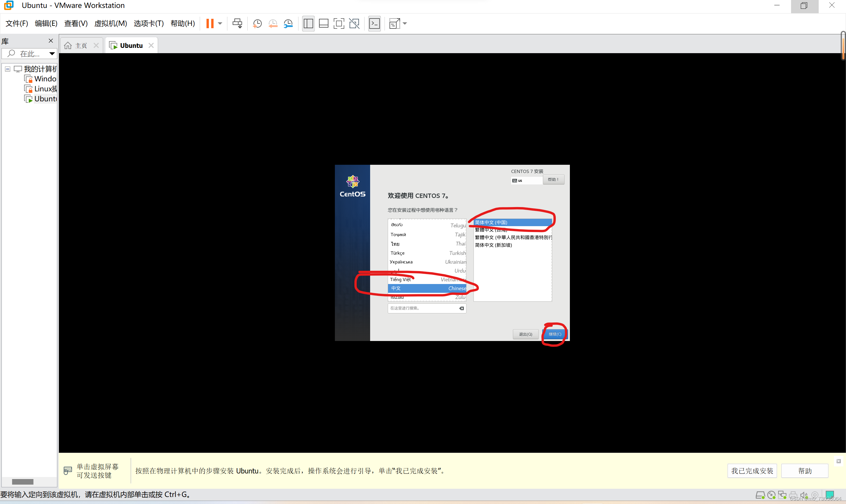Pause the virtual machine
This screenshot has width=846, height=504.
tap(210, 23)
